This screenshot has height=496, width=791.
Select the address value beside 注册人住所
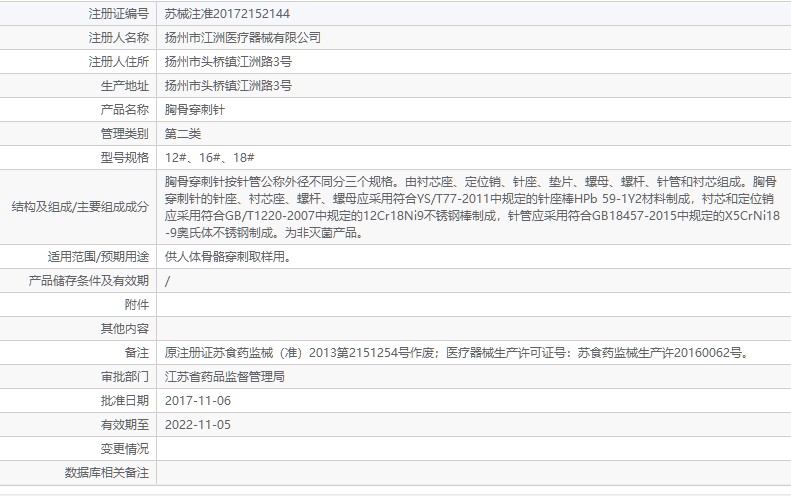coord(228,62)
